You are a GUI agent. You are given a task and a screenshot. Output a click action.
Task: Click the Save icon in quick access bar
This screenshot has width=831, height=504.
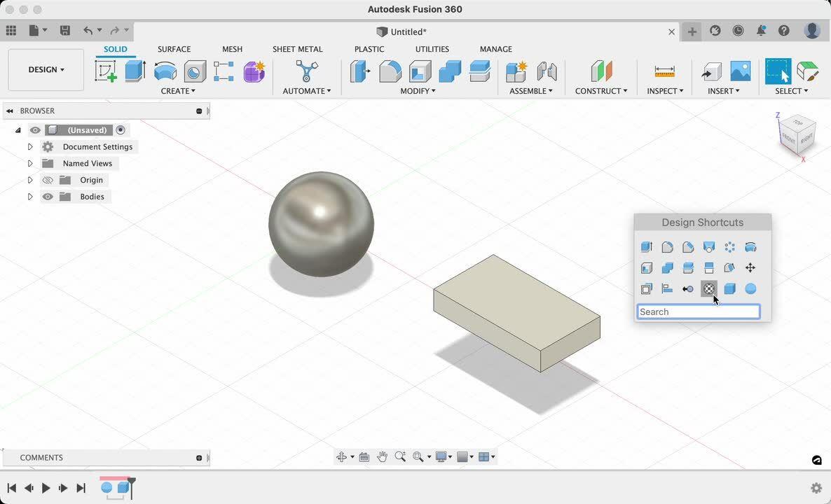click(x=64, y=31)
